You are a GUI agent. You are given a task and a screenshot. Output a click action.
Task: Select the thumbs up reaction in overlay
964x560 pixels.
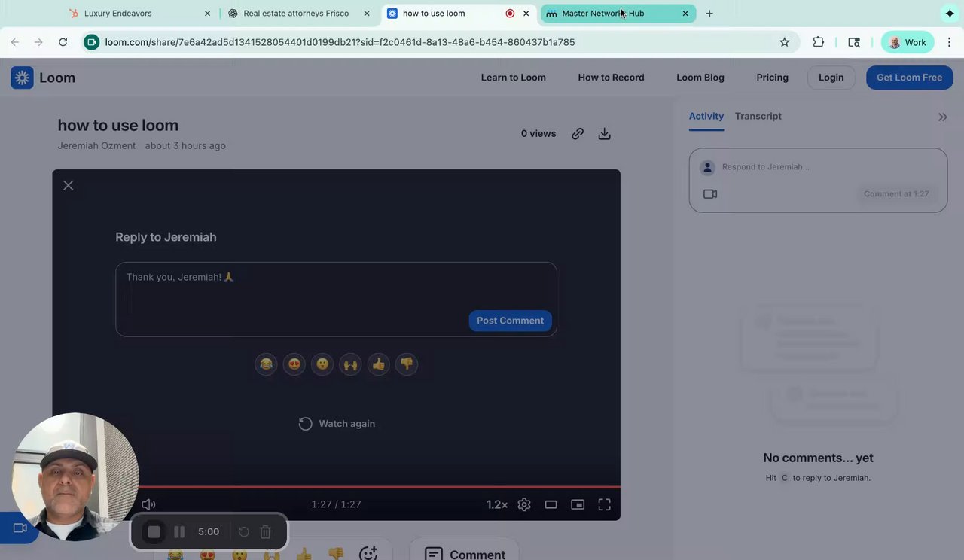(x=379, y=364)
